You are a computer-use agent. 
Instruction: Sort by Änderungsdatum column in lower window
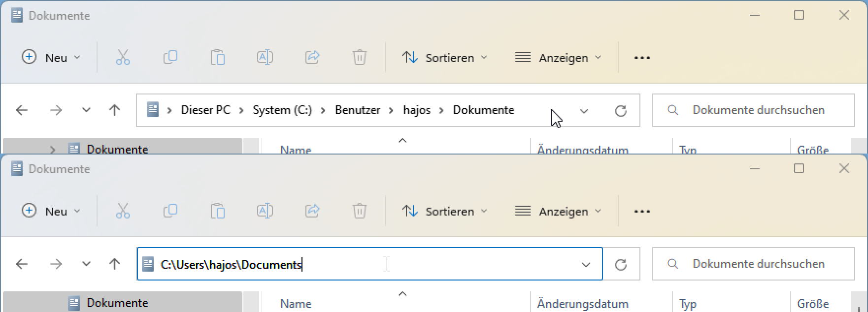[582, 304]
